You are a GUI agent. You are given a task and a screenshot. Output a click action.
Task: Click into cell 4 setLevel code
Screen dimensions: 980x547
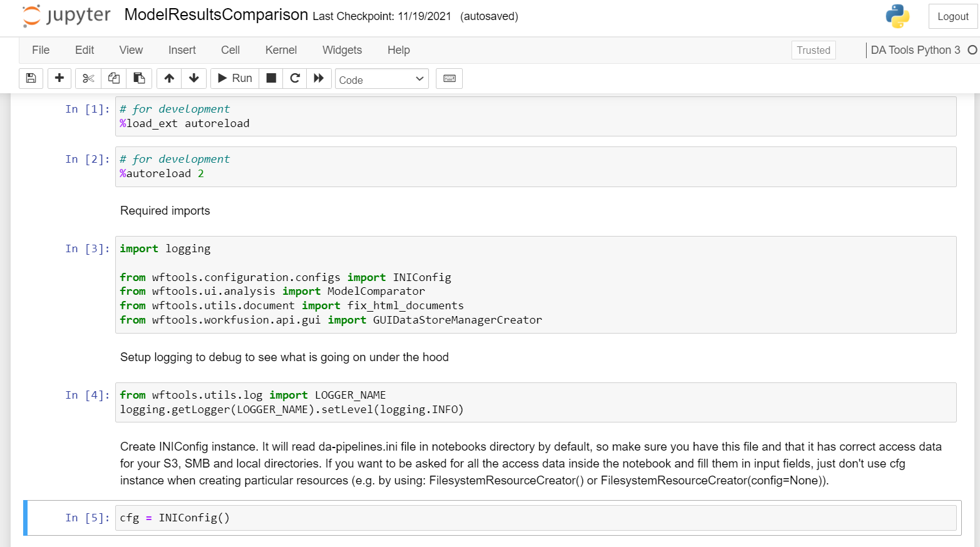535,402
